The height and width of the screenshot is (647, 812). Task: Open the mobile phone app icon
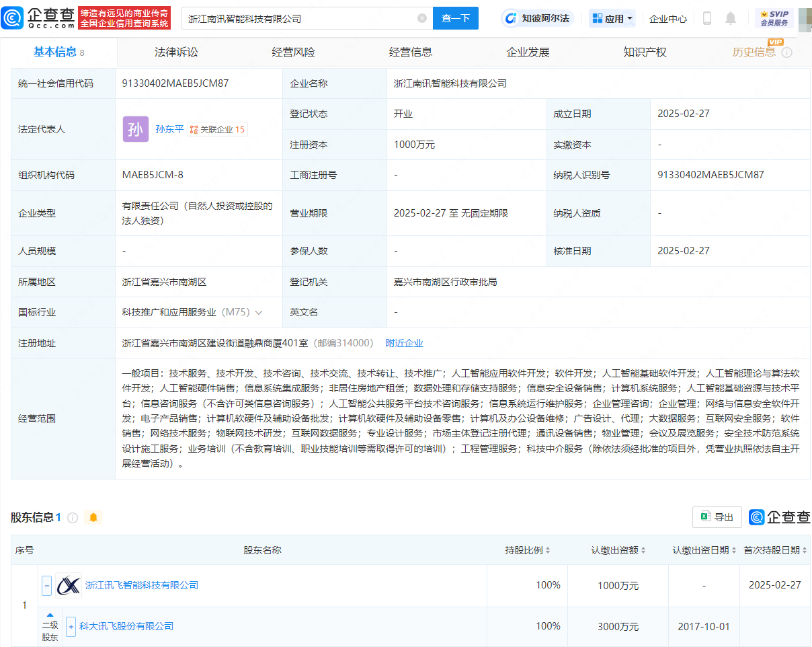pos(706,18)
